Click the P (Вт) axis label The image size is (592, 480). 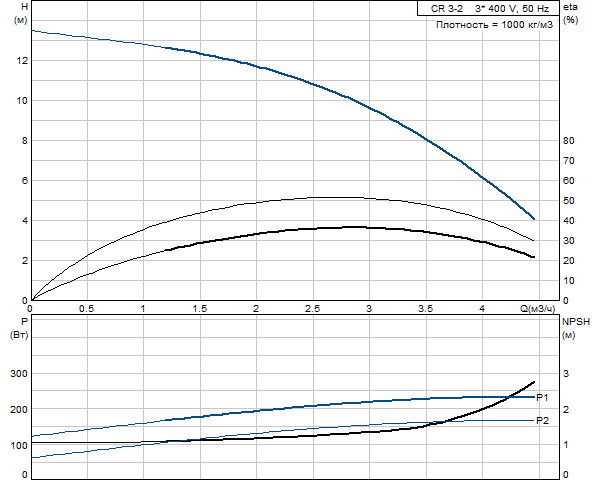19,328
